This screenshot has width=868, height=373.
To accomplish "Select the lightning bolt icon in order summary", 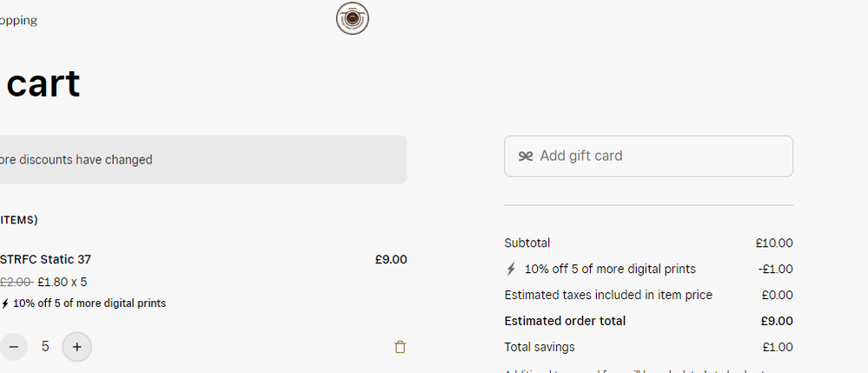I will tap(511, 270).
